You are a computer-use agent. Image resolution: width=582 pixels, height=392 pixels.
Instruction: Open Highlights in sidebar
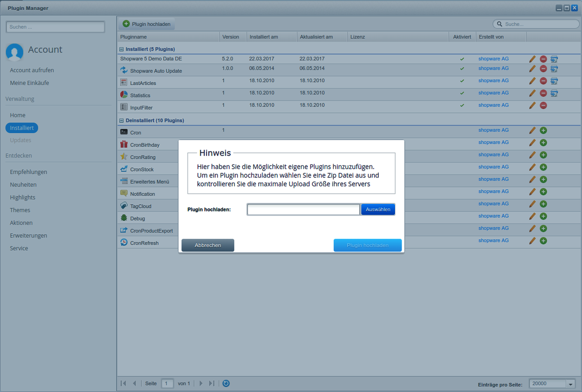coord(23,197)
